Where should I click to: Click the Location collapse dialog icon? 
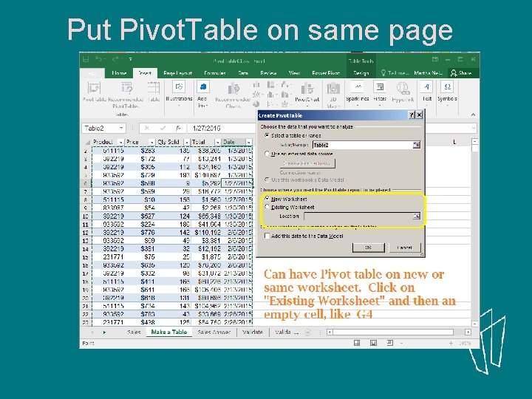coord(416,216)
